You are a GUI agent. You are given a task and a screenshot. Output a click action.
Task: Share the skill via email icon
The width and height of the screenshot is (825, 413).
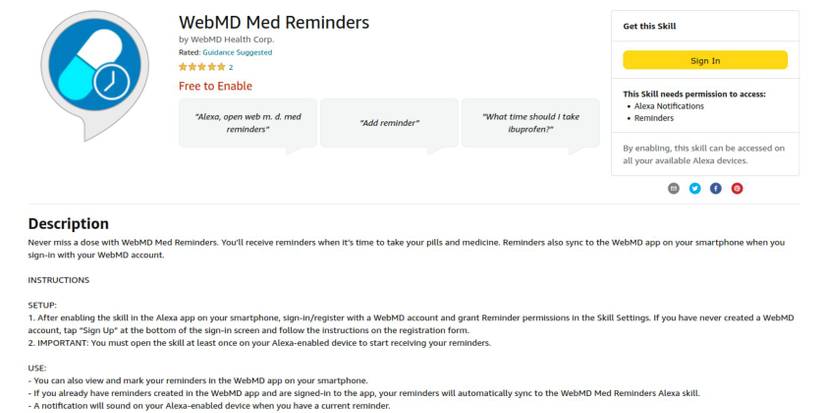pyautogui.click(x=673, y=188)
